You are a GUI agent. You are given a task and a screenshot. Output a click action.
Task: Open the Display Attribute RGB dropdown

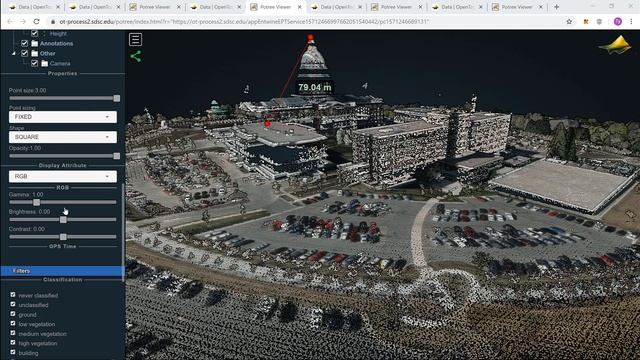click(x=63, y=176)
